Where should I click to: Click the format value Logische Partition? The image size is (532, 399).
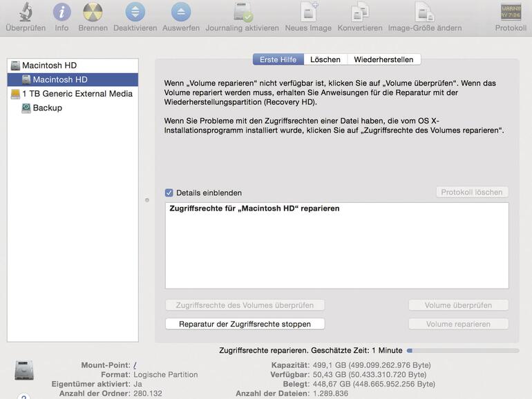166,375
